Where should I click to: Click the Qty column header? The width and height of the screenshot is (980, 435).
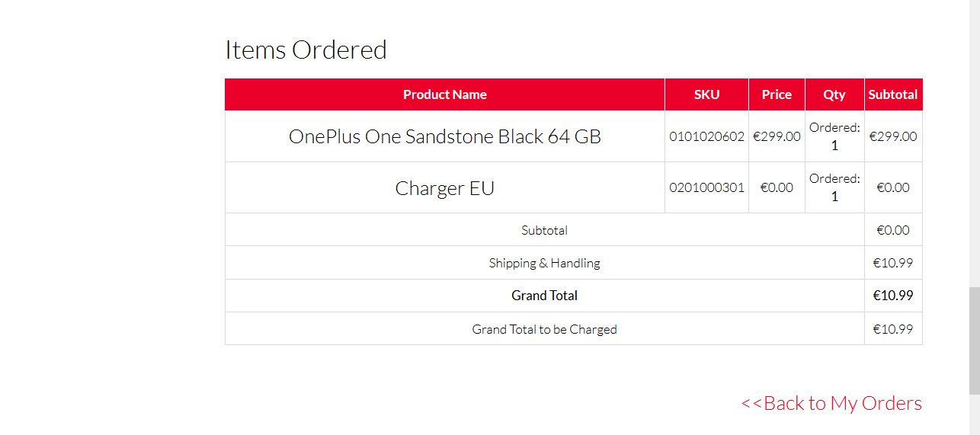coord(834,94)
